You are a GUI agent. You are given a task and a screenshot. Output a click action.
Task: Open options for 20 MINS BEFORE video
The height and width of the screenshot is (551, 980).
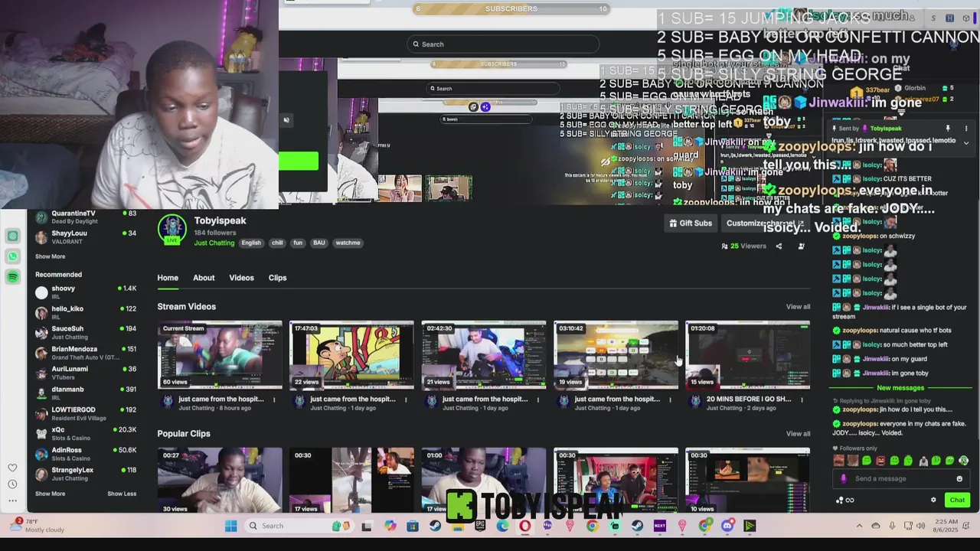[x=802, y=399]
